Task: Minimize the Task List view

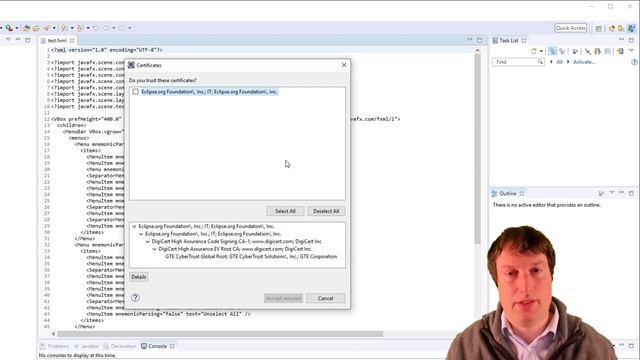Action: click(x=621, y=40)
